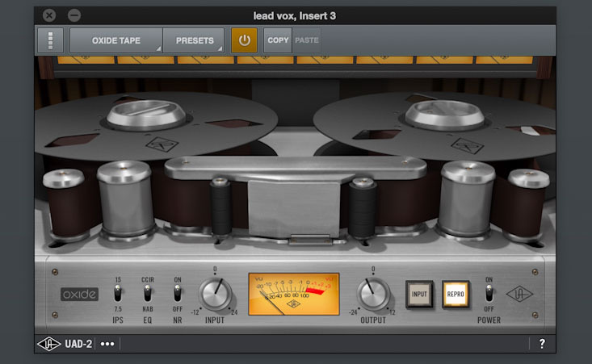Click the PASTE settings button
The height and width of the screenshot is (364, 592).
(307, 40)
